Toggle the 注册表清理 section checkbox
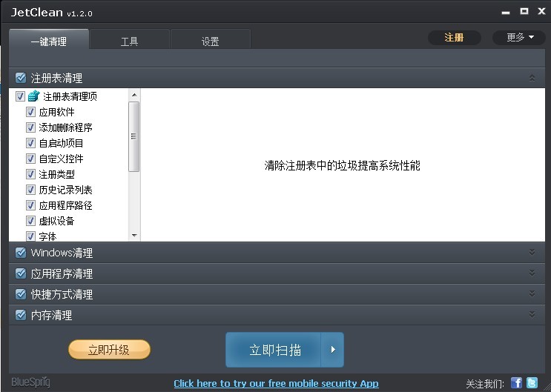551x392 pixels. click(x=21, y=78)
